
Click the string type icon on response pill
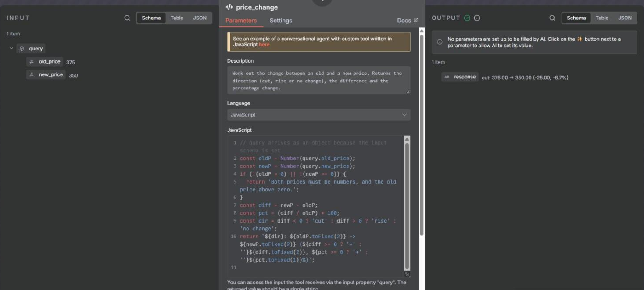(447, 77)
